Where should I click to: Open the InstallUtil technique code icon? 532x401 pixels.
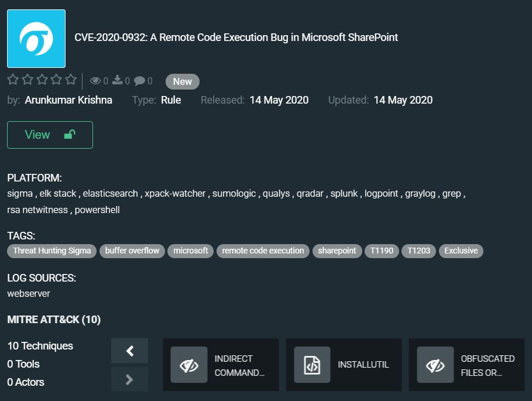pyautogui.click(x=312, y=365)
